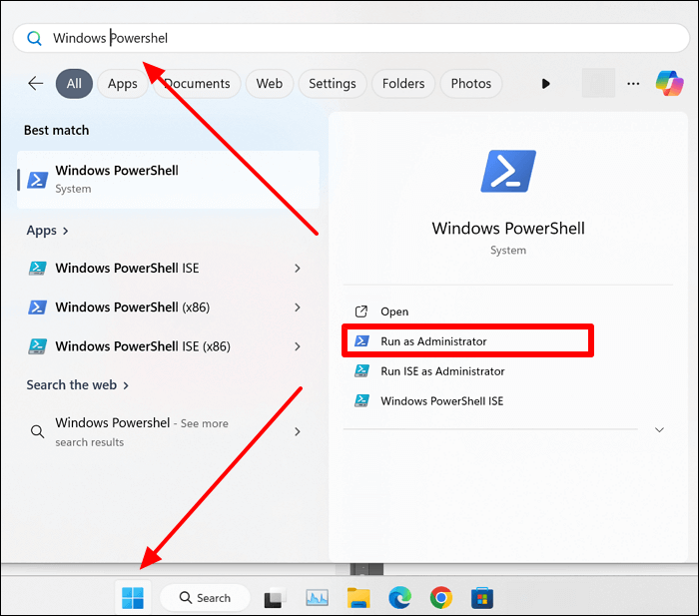The width and height of the screenshot is (699, 616).
Task: Switch to the Apps filter tab
Action: [x=123, y=83]
